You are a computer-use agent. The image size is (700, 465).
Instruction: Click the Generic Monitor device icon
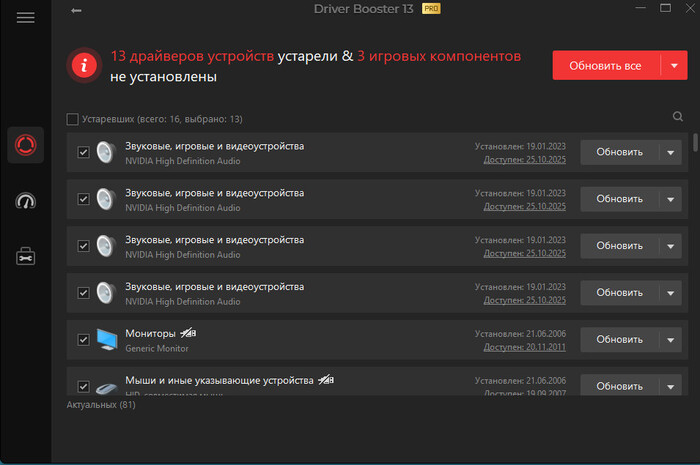tap(107, 339)
